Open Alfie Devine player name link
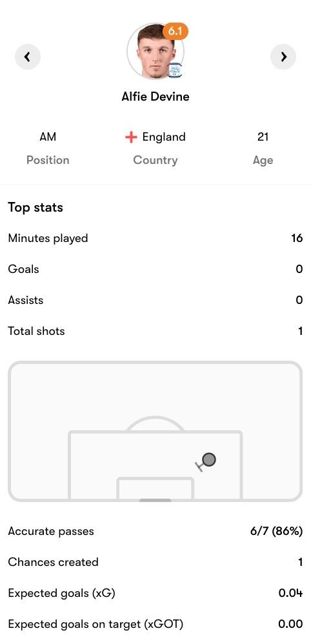Screen dimensions: 311x644 pyautogui.click(x=155, y=97)
